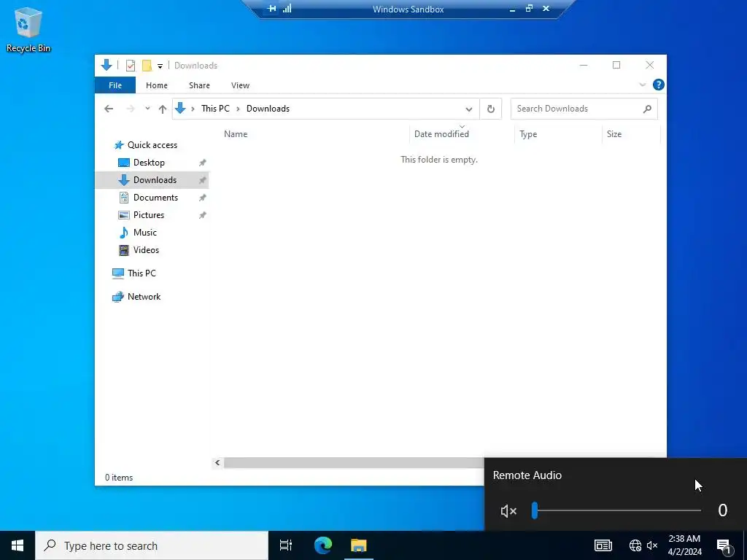Click the taskbar search box
Screen dimensions: 747x560
point(152,545)
